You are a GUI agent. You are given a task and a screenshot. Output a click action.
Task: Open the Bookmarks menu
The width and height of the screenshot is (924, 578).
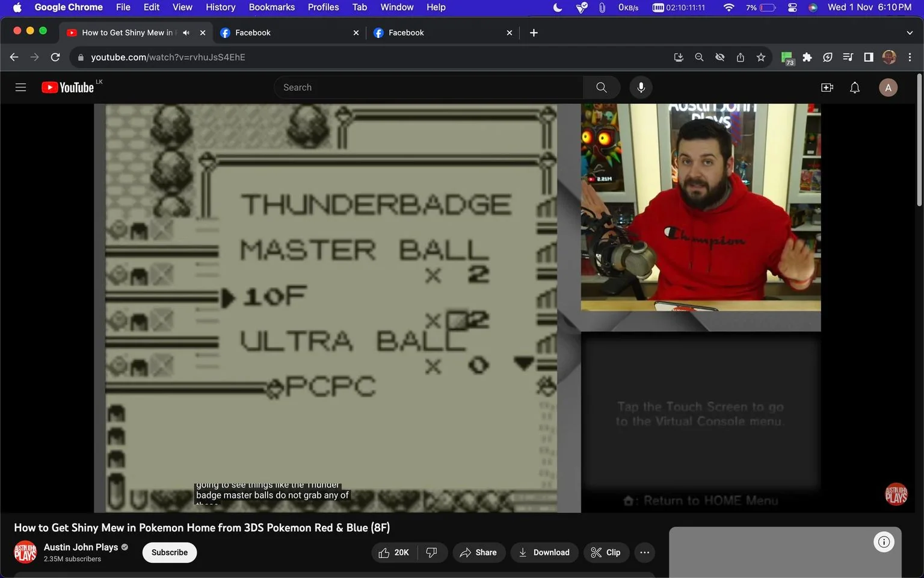tap(272, 7)
